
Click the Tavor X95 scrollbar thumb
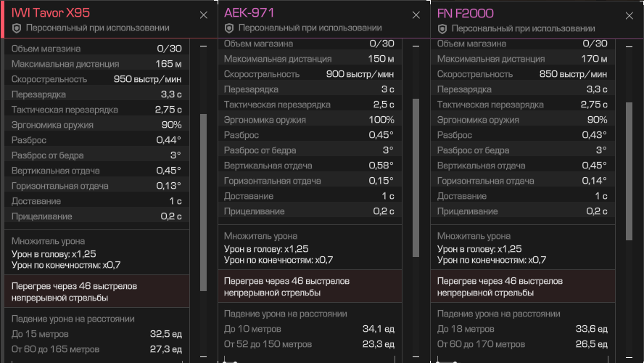point(203,203)
